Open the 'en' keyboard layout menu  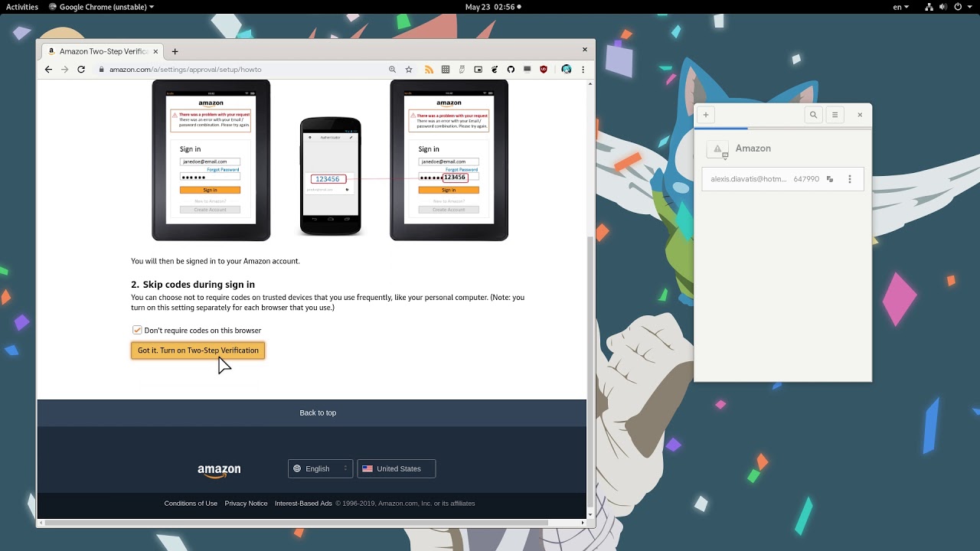(901, 7)
